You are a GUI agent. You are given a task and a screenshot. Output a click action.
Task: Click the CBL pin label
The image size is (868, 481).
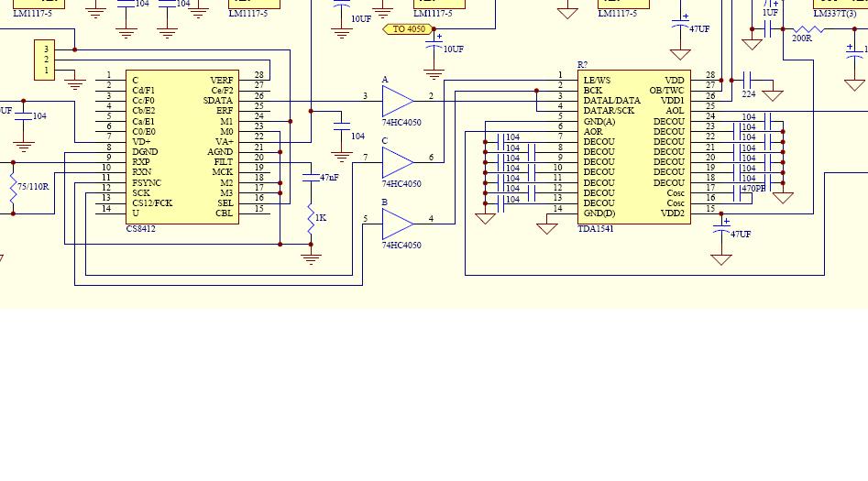[x=225, y=213]
